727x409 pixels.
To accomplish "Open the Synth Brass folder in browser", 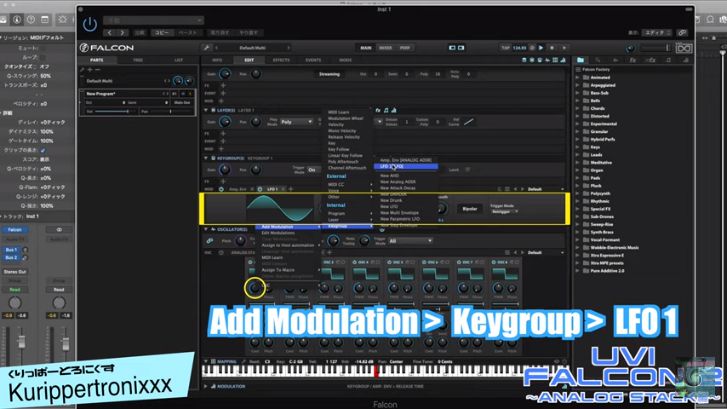I will pyautogui.click(x=602, y=232).
